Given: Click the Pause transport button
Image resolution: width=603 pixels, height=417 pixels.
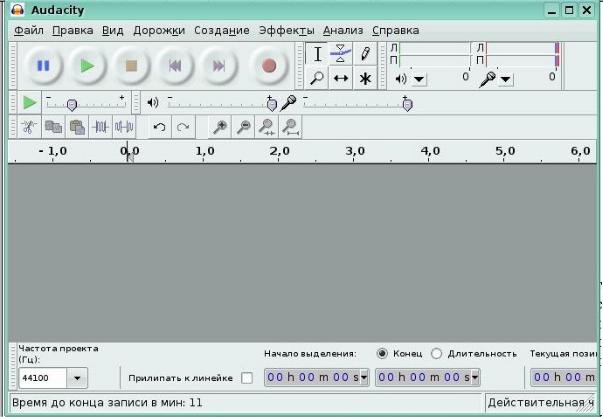Looking at the screenshot, I should [43, 66].
